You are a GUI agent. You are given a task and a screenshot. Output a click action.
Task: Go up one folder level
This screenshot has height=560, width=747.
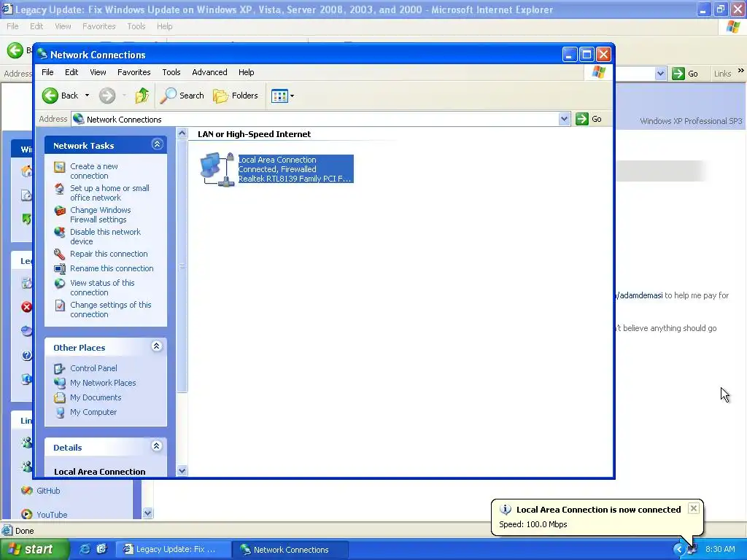pyautogui.click(x=142, y=96)
